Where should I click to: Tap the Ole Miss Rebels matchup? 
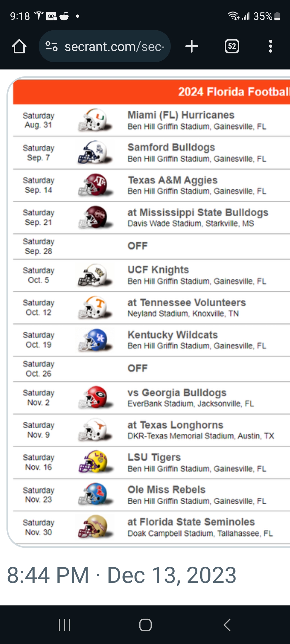(x=166, y=490)
